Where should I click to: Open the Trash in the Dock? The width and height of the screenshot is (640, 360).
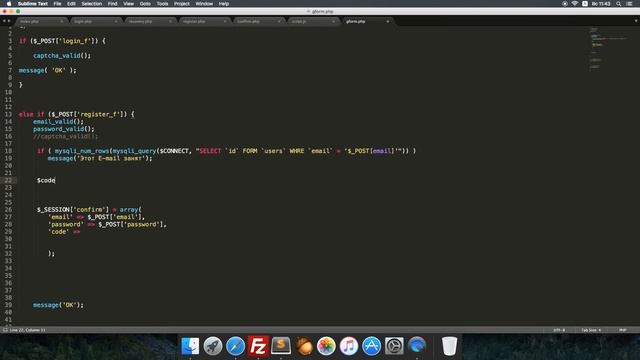click(449, 346)
